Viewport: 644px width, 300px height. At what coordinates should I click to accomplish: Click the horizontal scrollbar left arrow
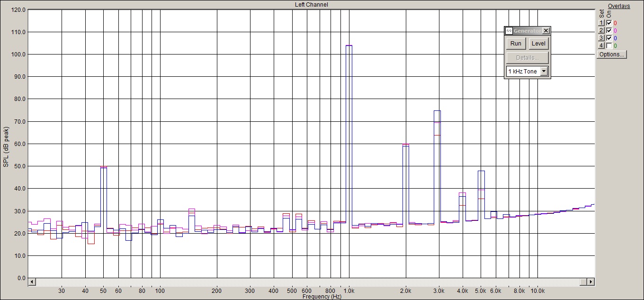32,282
